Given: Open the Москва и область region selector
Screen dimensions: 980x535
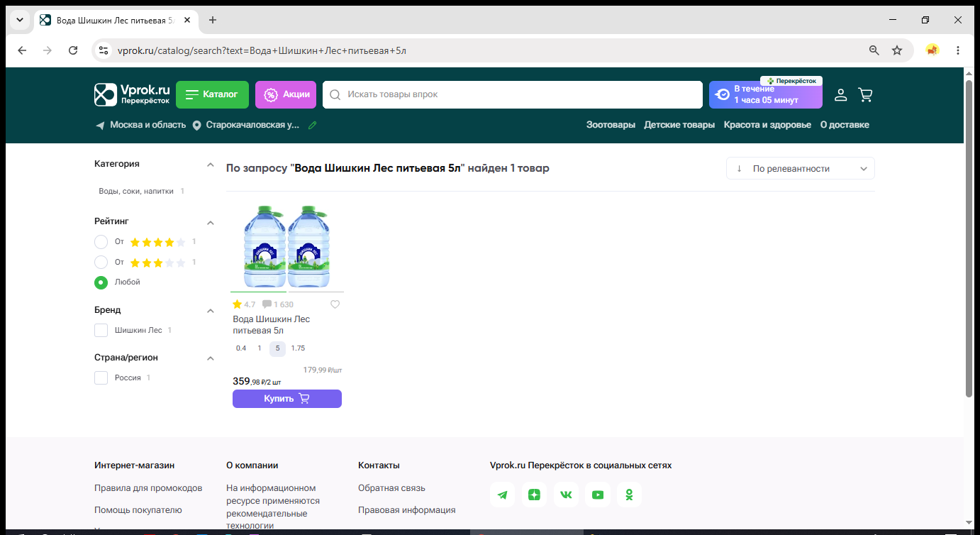Looking at the screenshot, I should (x=140, y=125).
